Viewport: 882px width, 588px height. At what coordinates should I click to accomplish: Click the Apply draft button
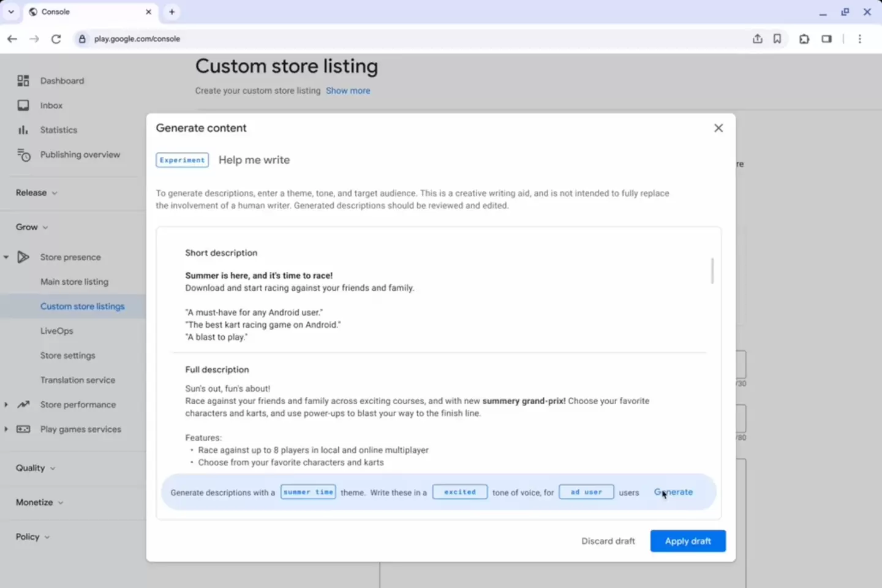coord(688,541)
